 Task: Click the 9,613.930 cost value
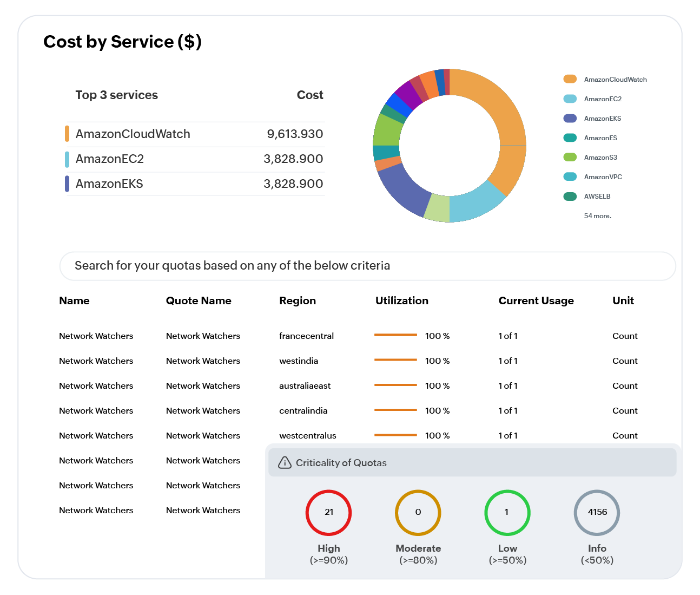(295, 134)
